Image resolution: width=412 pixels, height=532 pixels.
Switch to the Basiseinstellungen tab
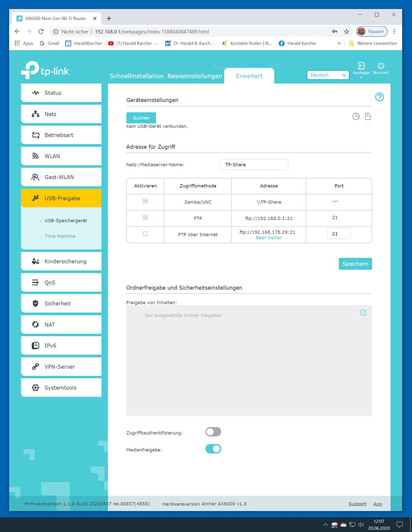click(195, 76)
